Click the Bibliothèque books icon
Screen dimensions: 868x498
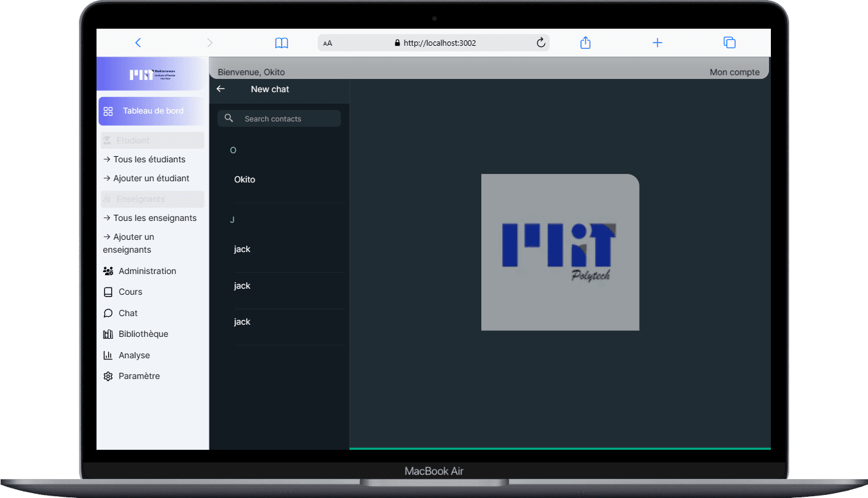click(108, 334)
